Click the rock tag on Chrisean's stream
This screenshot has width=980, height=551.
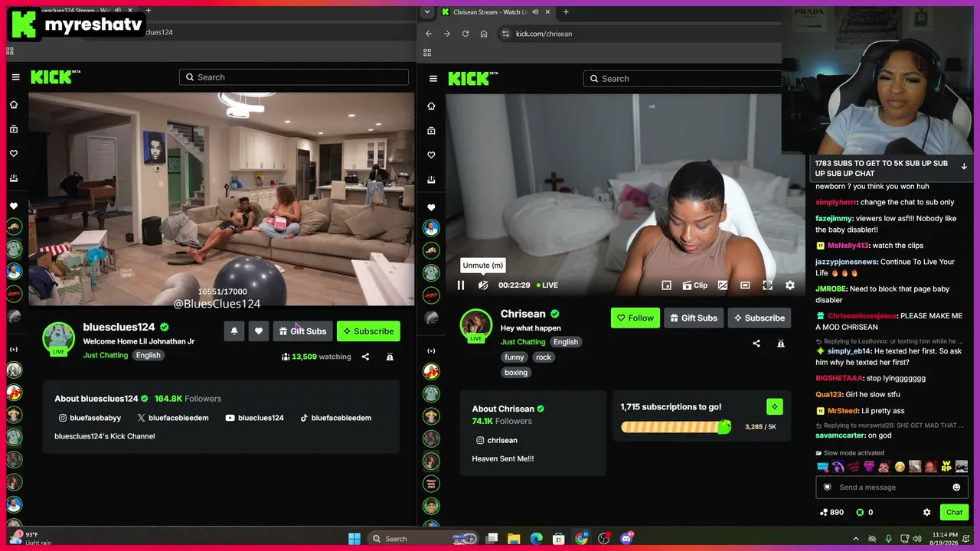544,357
